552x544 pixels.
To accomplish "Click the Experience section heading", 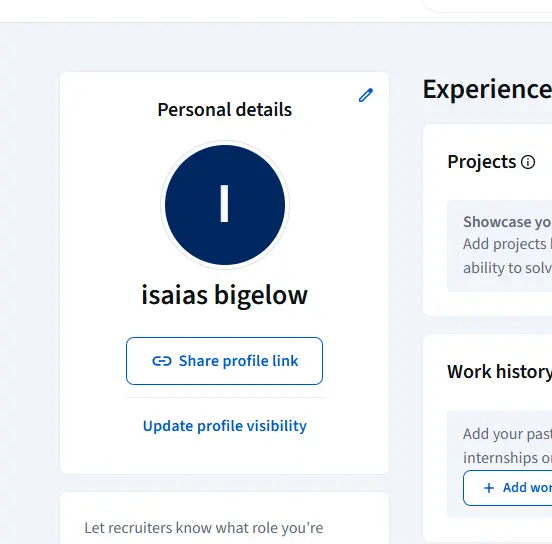I will pos(487,89).
